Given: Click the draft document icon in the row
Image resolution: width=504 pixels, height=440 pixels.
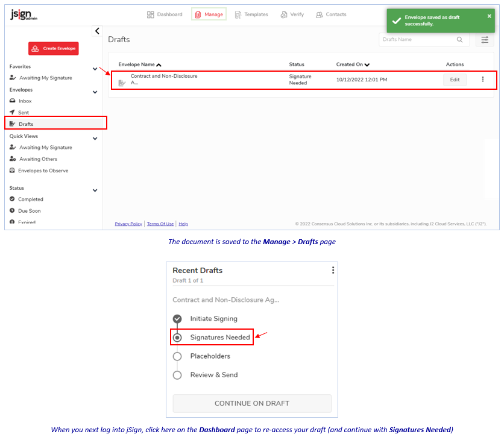Looking at the screenshot, I should tap(122, 83).
